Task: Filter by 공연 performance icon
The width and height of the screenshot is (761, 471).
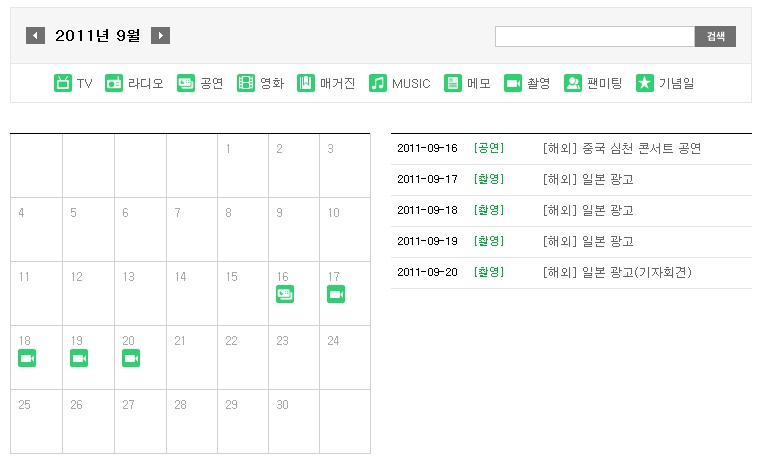Action: (x=186, y=83)
